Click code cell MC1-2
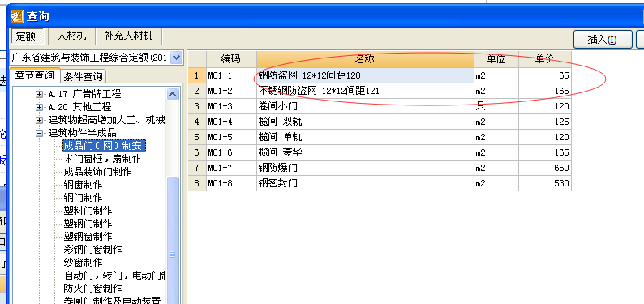Image resolution: width=644 pixels, height=304 pixels. [x=231, y=91]
